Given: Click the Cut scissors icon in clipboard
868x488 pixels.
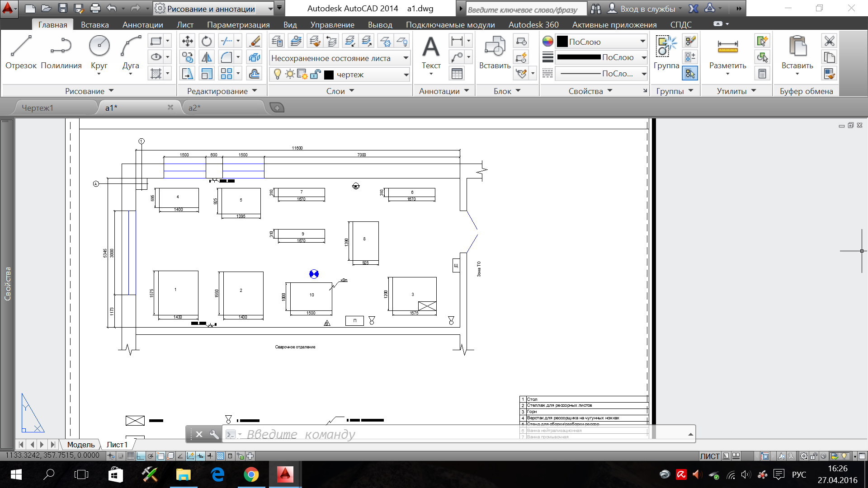Looking at the screenshot, I should tap(829, 41).
